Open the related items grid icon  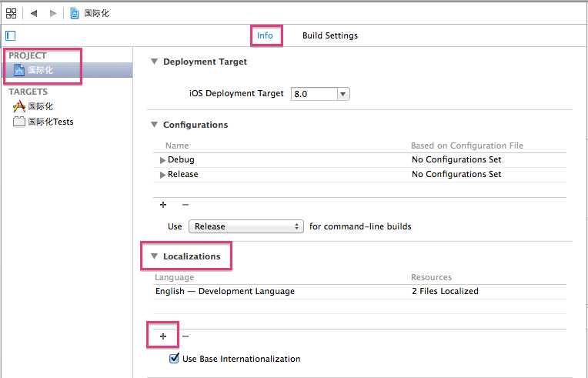(12, 14)
